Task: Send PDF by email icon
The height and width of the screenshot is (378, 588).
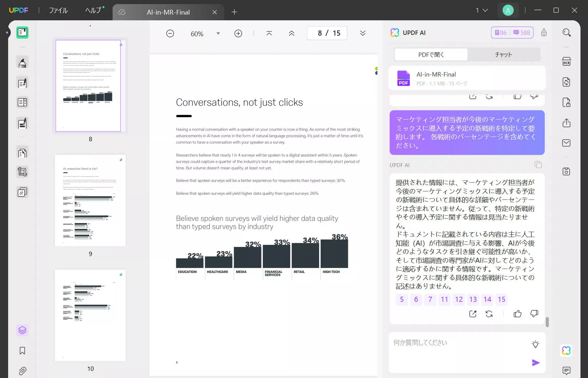Action: pyautogui.click(x=566, y=143)
